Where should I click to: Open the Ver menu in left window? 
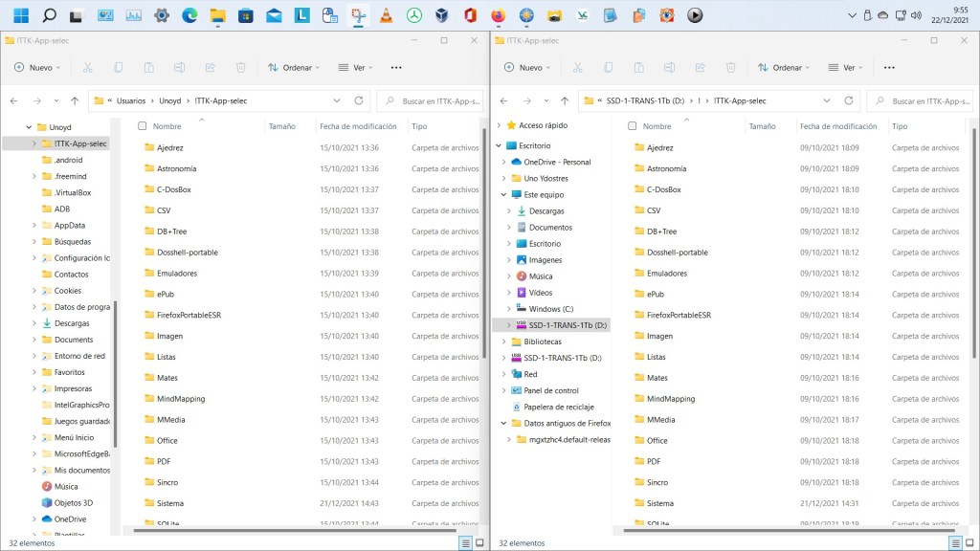(x=356, y=68)
